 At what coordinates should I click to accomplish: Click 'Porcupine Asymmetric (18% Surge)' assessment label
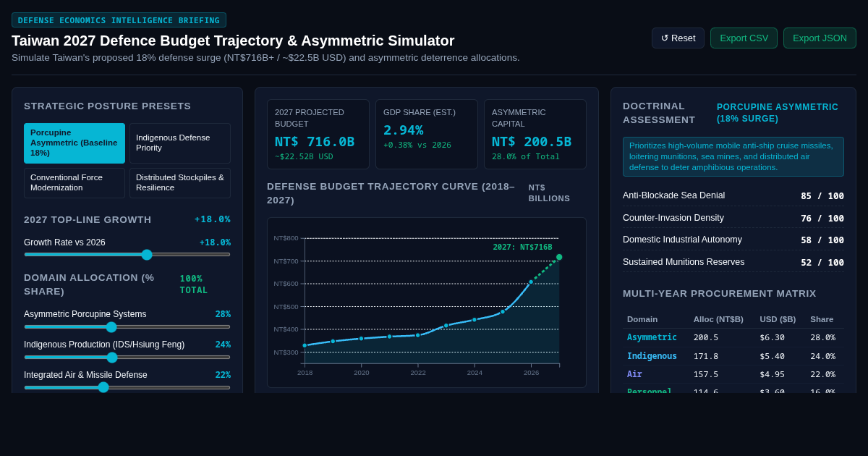point(778,113)
